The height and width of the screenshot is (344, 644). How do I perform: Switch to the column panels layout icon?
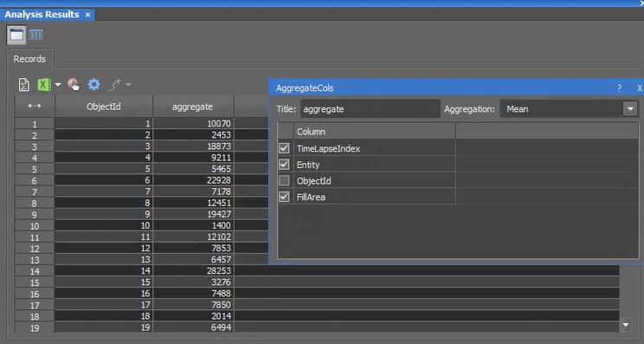click(x=36, y=35)
